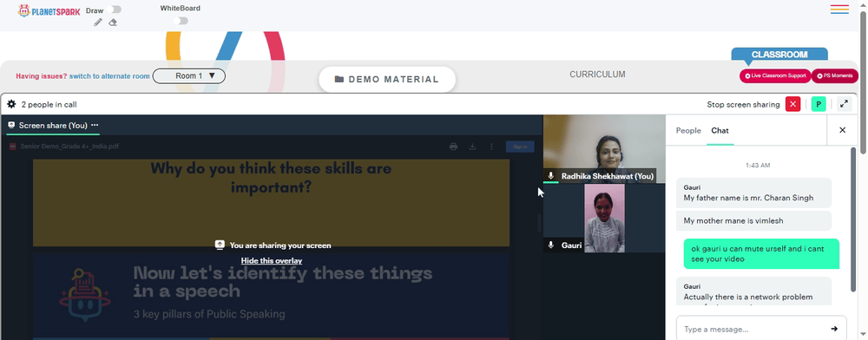Send the chat message arrow
This screenshot has height=340, width=868.
[834, 329]
